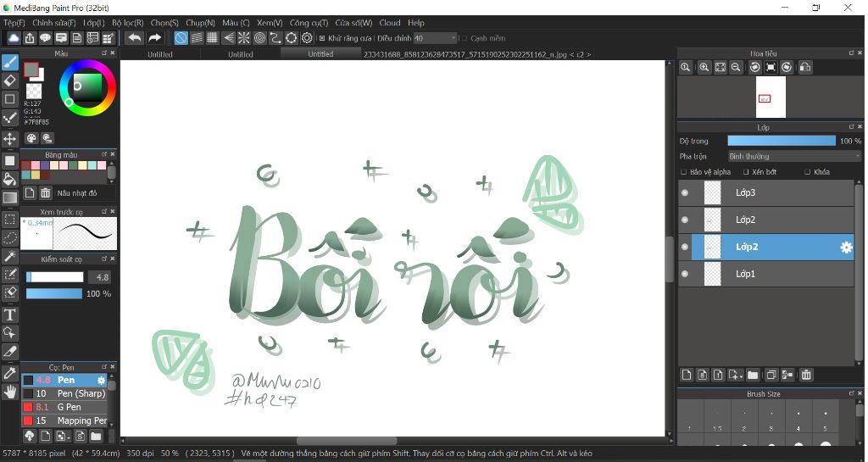
Task: Choose the cross-hatch grid snap icon
Action: [x=212, y=38]
